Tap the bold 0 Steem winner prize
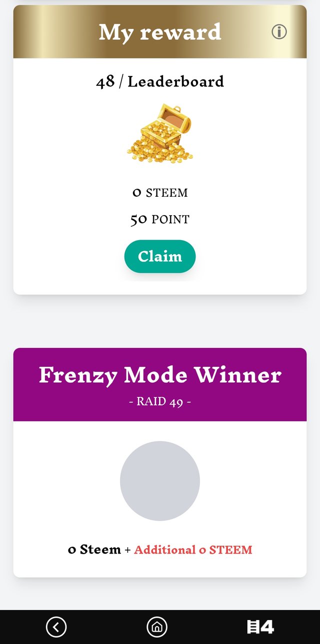 [94, 550]
